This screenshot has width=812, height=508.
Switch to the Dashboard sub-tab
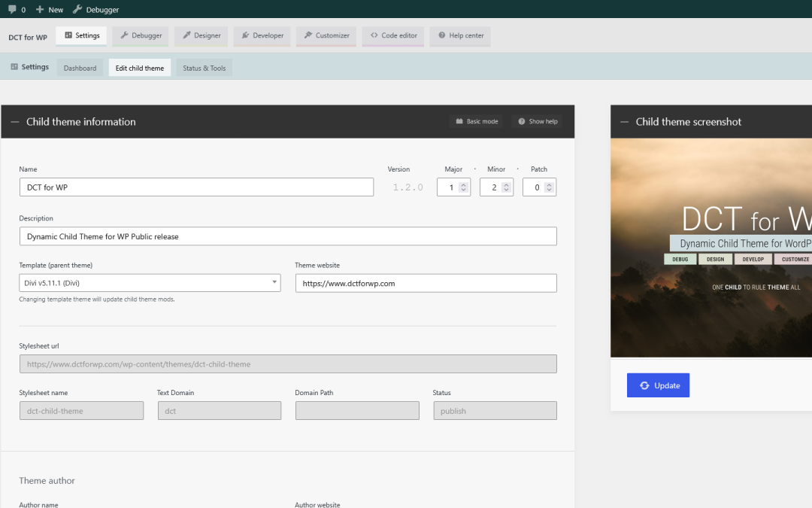pos(80,68)
